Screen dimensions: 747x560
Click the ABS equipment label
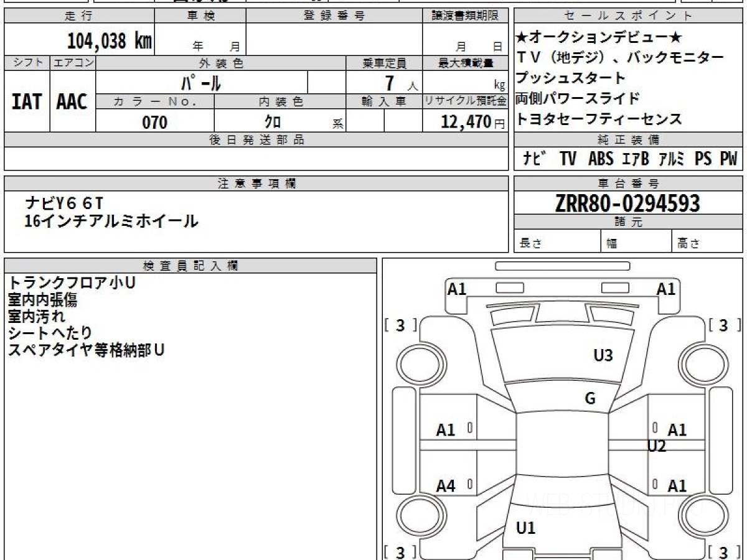point(600,159)
